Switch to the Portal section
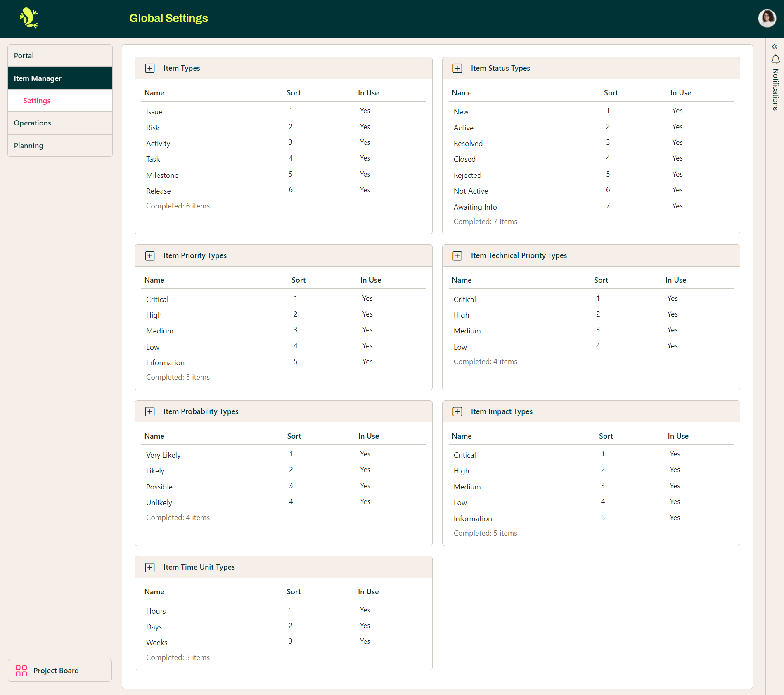The image size is (784, 695). 24,55
